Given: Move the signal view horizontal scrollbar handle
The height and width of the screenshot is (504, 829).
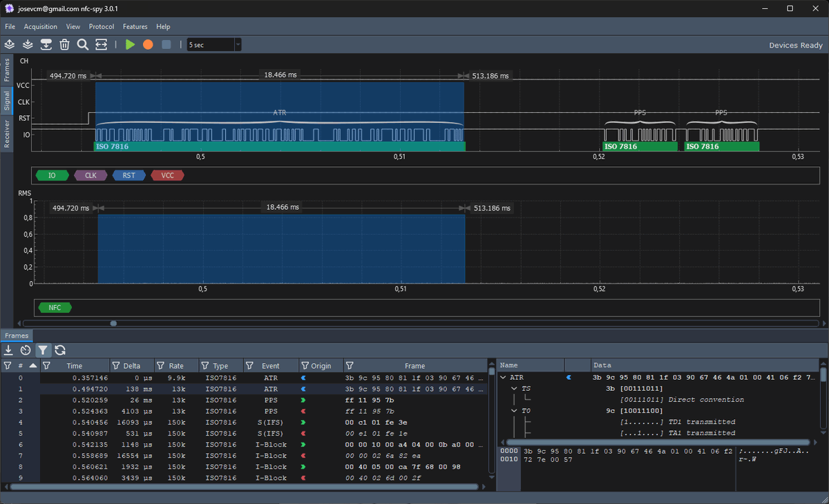Looking at the screenshot, I should [113, 323].
